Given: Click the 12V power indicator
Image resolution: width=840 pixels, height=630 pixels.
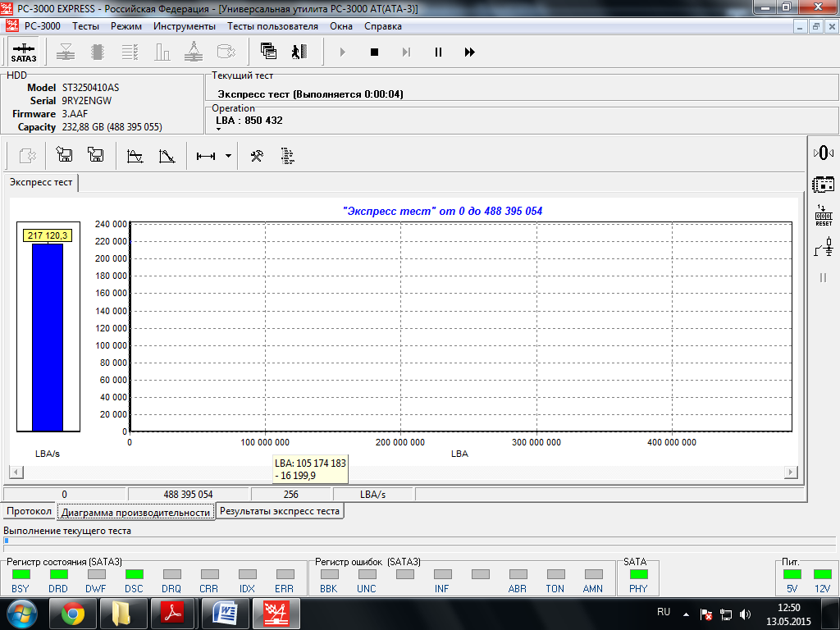Looking at the screenshot, I should pos(822,574).
